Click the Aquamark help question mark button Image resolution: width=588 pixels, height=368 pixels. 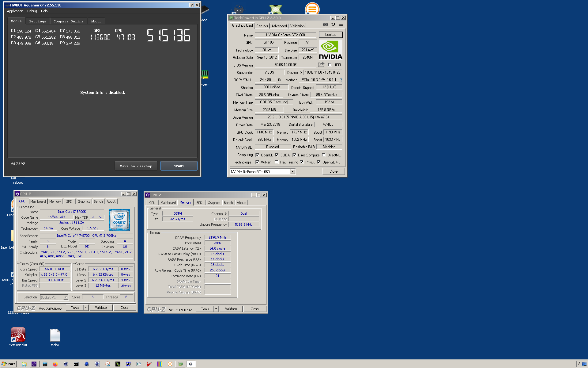192,5
